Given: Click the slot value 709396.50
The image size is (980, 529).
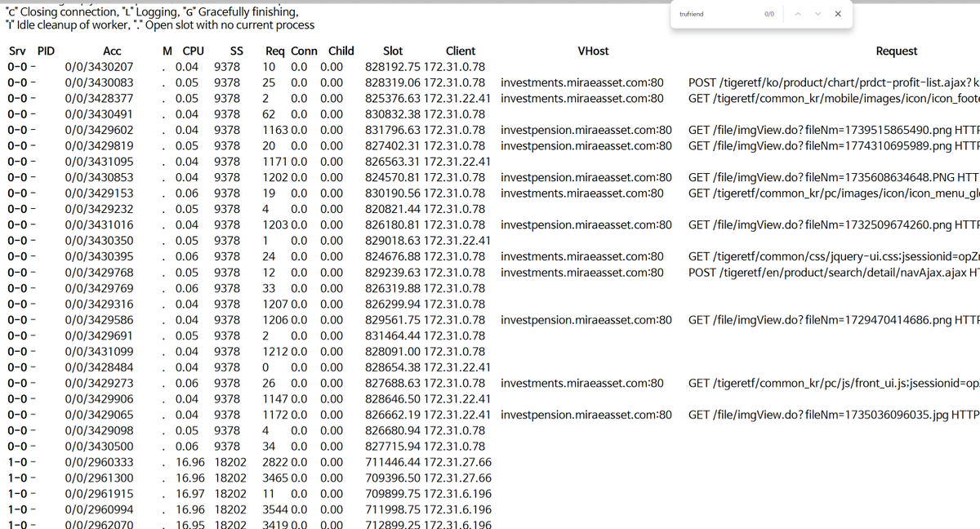Looking at the screenshot, I should coord(392,478).
